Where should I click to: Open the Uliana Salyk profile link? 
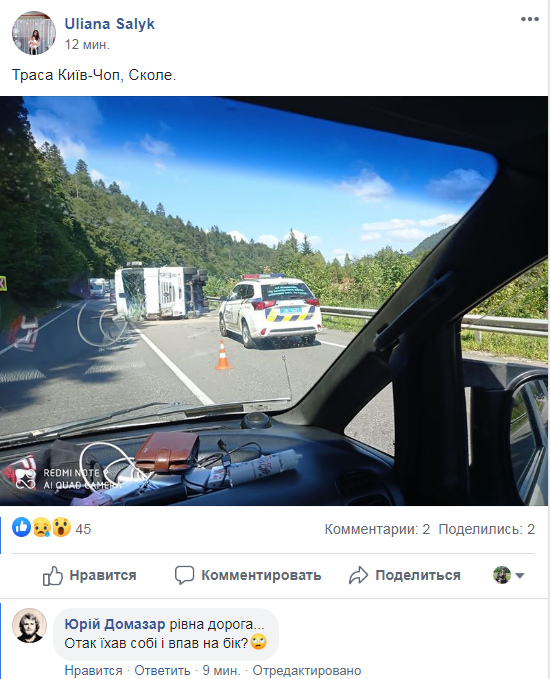[x=110, y=24]
